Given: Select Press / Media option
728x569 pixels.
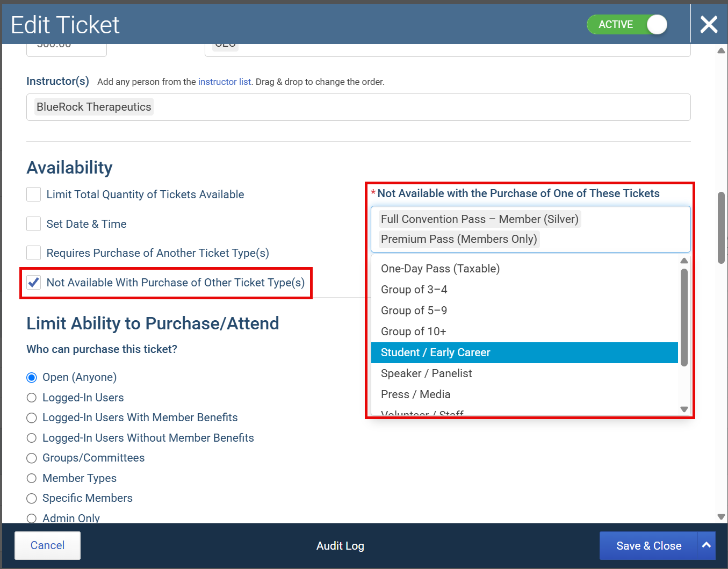Looking at the screenshot, I should point(524,394).
